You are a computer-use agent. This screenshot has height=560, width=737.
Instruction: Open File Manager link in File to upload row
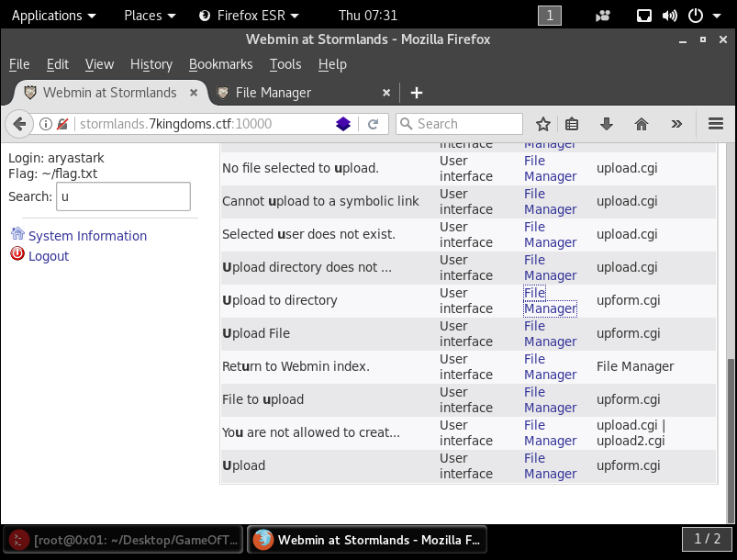(550, 399)
